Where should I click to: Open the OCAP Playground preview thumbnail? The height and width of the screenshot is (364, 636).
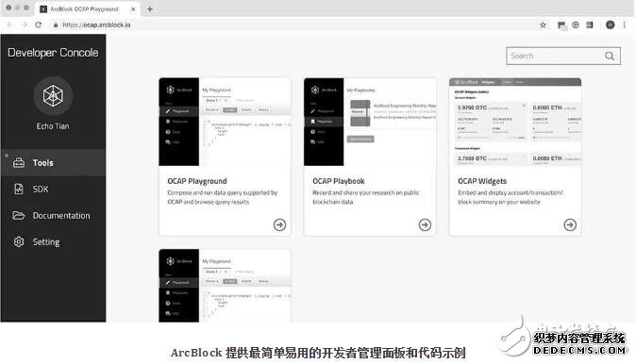tap(225, 122)
